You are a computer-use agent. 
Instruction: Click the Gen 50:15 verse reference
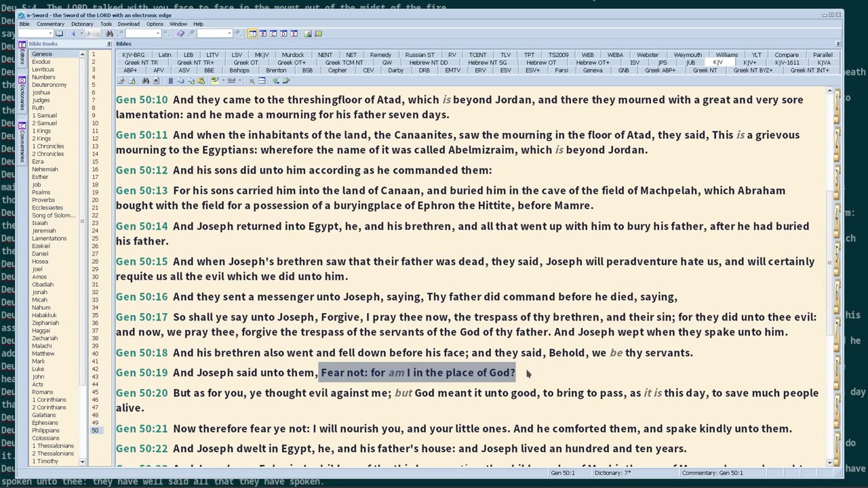click(141, 262)
